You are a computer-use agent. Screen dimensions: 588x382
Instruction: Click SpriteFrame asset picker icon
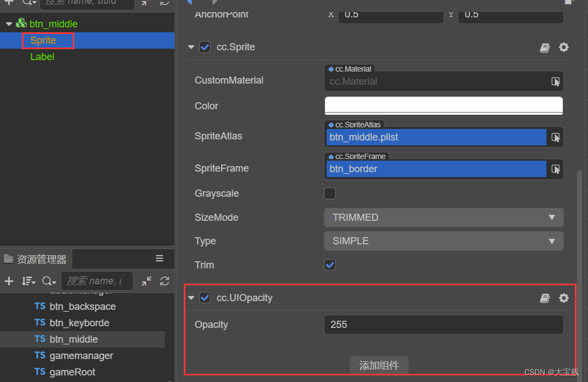pos(556,169)
